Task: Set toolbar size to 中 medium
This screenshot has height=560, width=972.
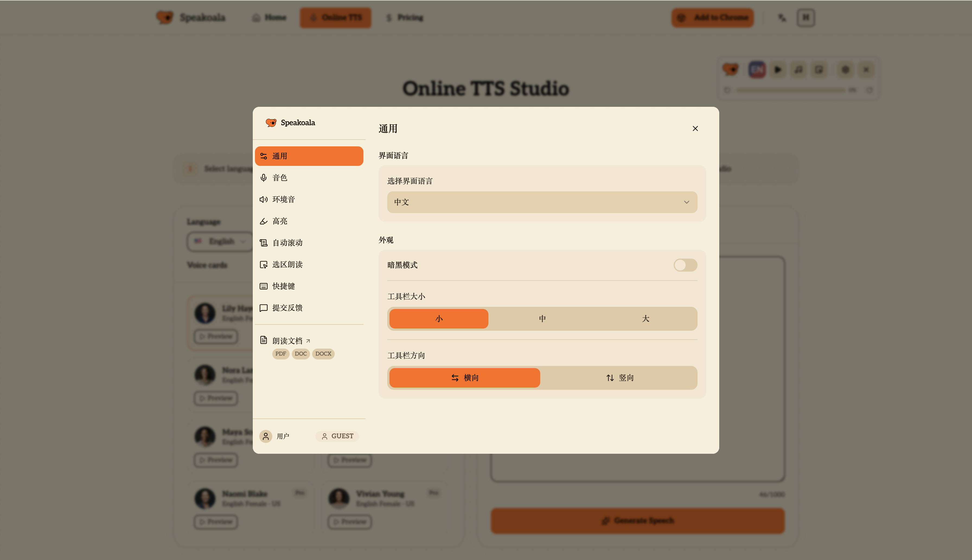Action: pos(542,318)
